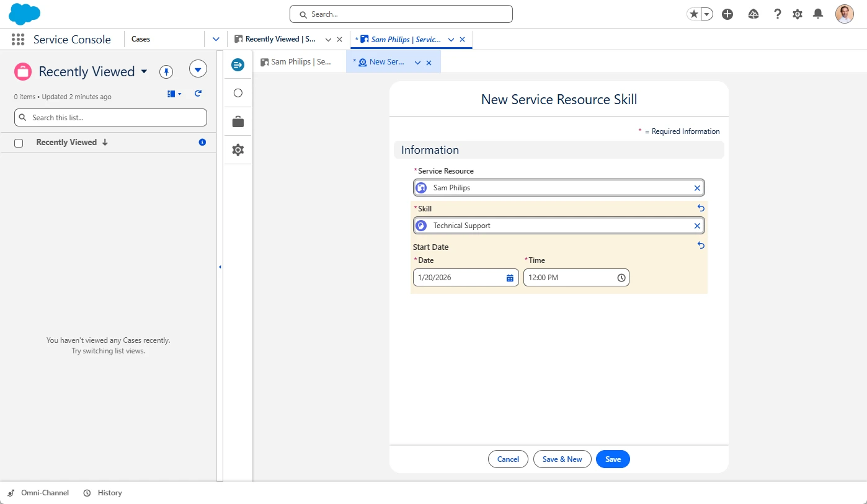Click the Save & New button
The image size is (867, 504).
[x=562, y=459]
